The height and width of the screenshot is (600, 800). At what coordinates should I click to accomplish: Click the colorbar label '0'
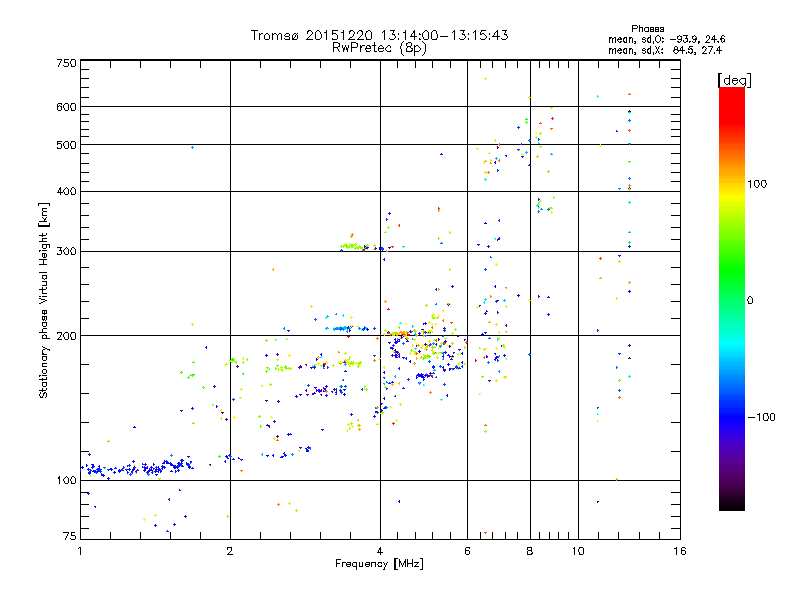click(749, 301)
